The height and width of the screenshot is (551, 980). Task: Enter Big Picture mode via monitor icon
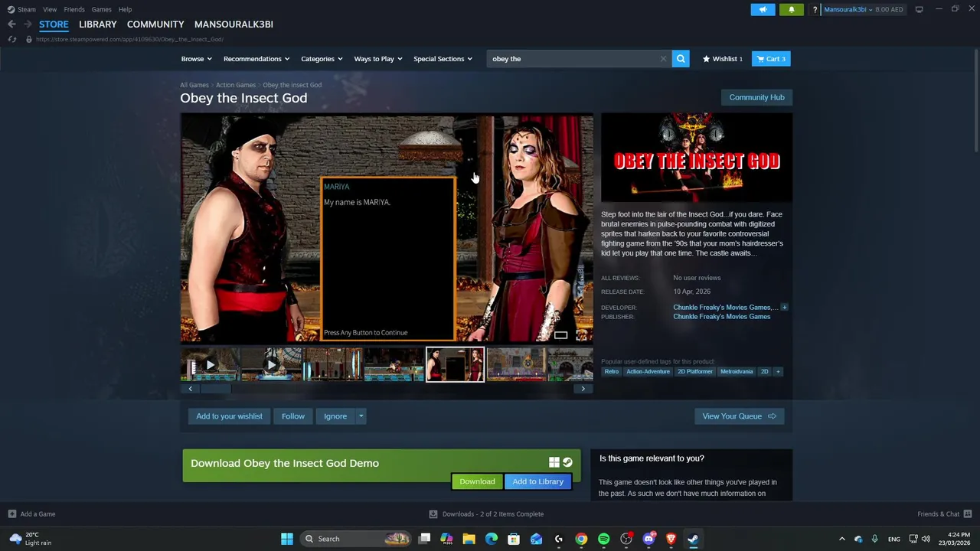point(919,9)
